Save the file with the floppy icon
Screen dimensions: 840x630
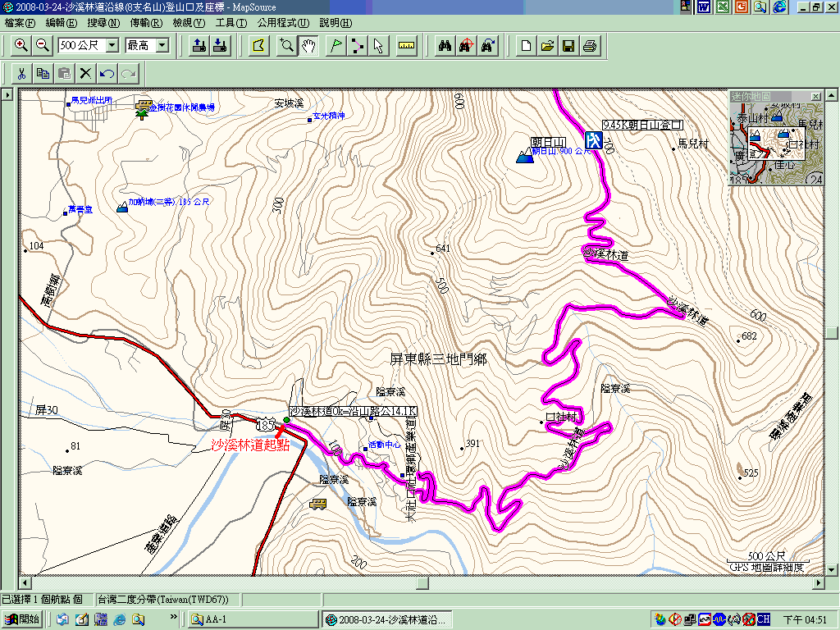point(568,46)
